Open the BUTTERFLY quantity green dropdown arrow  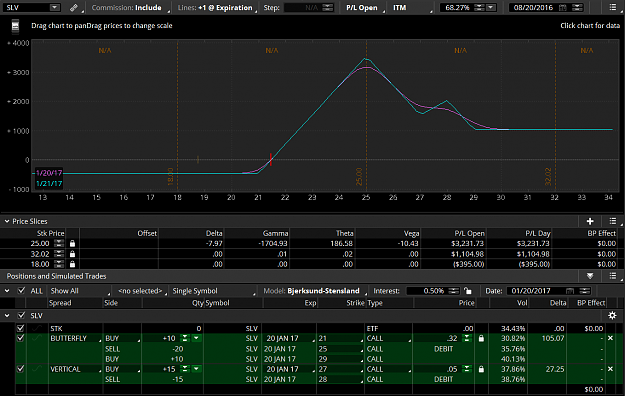click(x=196, y=338)
